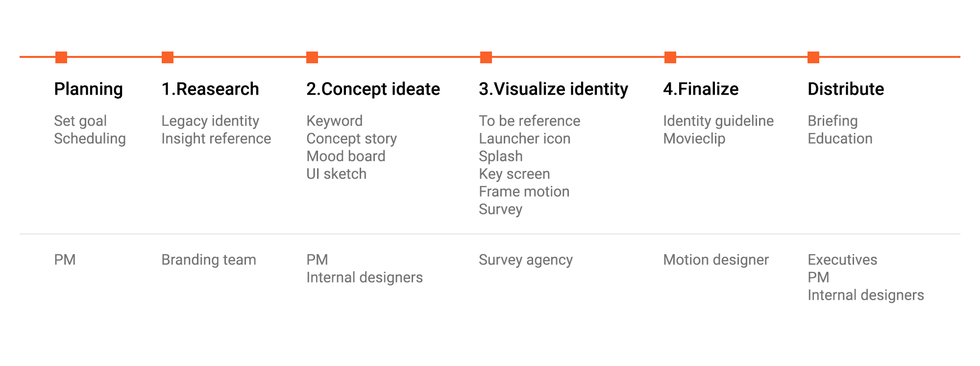
Task: Select the orange marker above 3.Visualize identity
Action: [x=486, y=57]
